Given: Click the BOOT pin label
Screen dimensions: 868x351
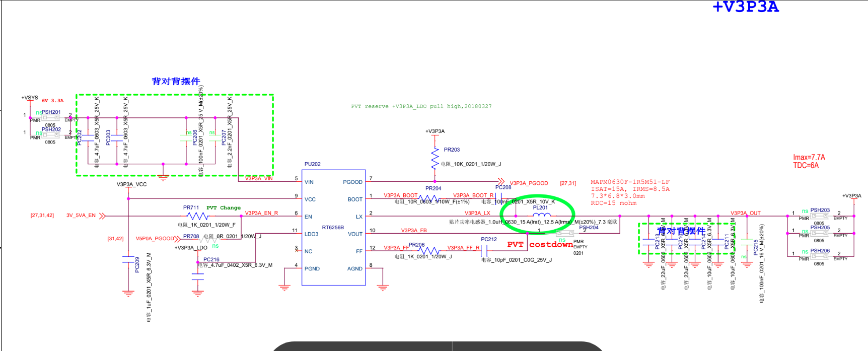Looking at the screenshot, I should [355, 199].
